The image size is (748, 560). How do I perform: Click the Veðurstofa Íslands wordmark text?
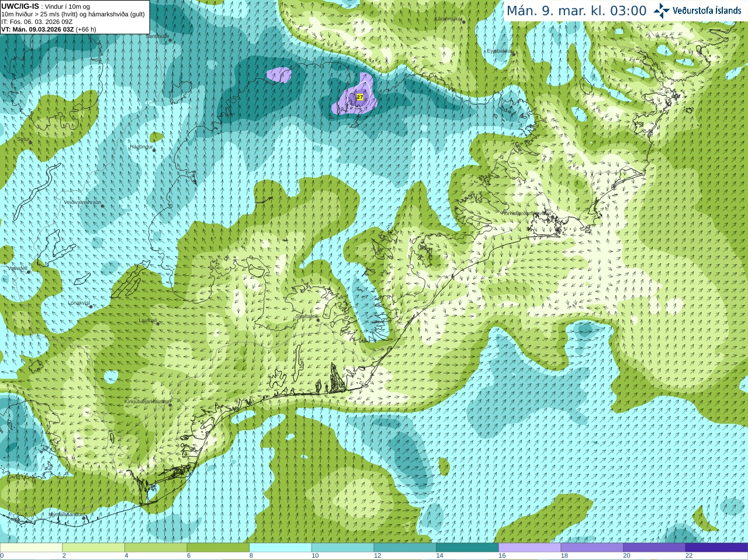click(x=707, y=11)
